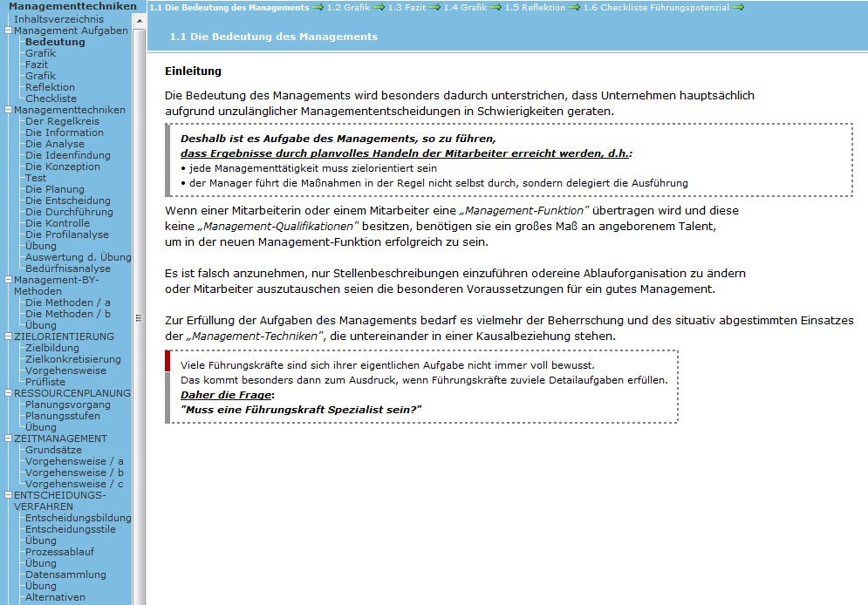Open Entscheidungsstile page
This screenshot has height=605, width=868.
71,529
